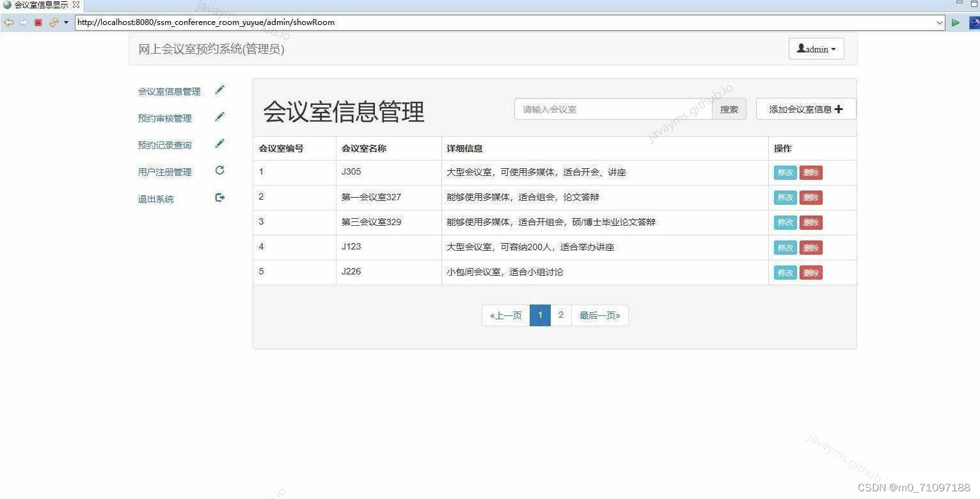Open 预约审核管理 in the sidebar
The image size is (980, 499).
pos(165,118)
